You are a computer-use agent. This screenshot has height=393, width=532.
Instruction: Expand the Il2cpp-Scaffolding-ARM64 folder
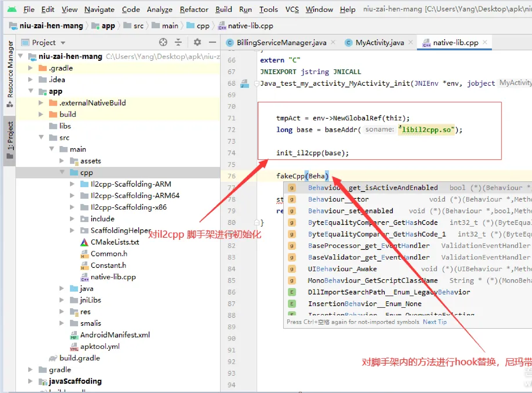coord(72,195)
